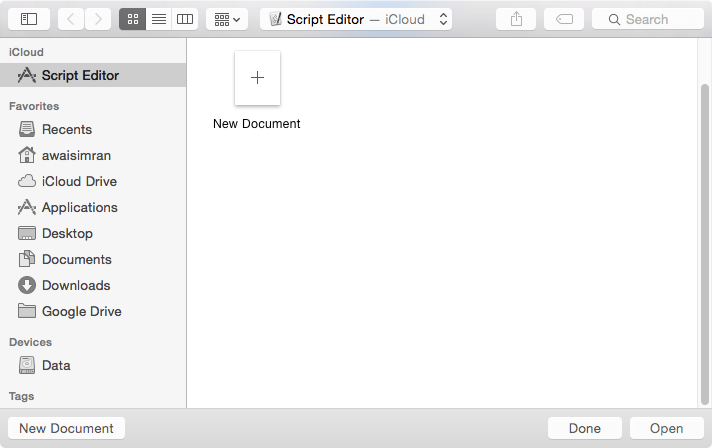The image size is (712, 448).
Task: Click the Favorites section header
Action: coord(34,106)
